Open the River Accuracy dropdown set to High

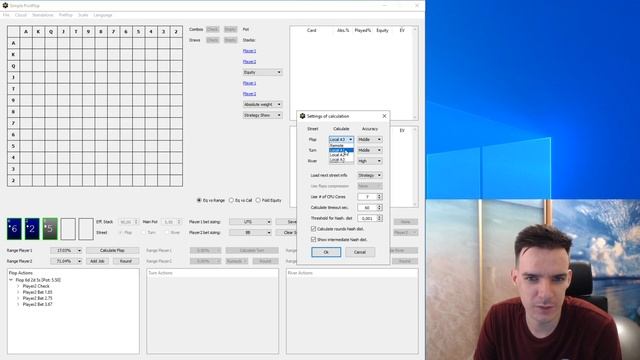click(370, 161)
